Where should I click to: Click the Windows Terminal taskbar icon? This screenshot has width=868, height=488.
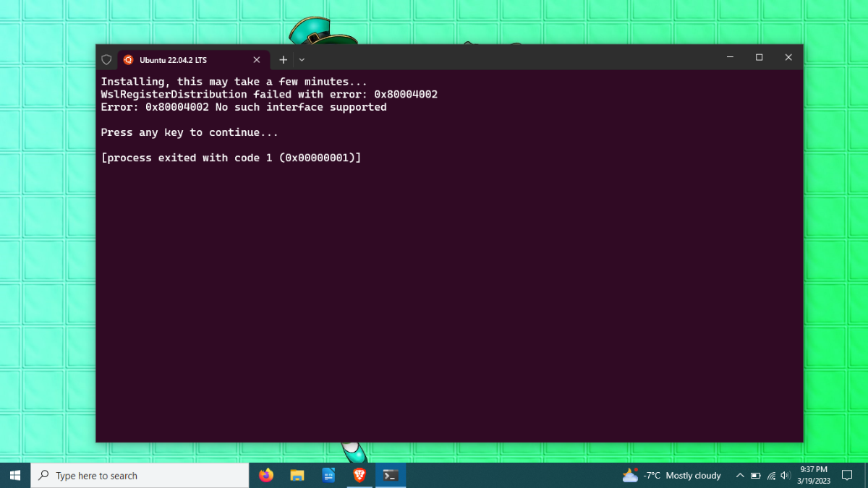tap(391, 475)
